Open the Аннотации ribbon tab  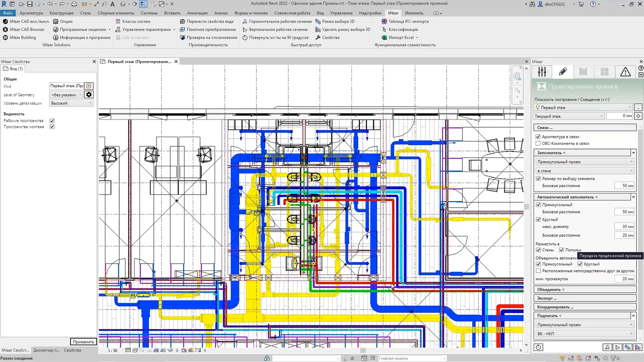pos(197,13)
